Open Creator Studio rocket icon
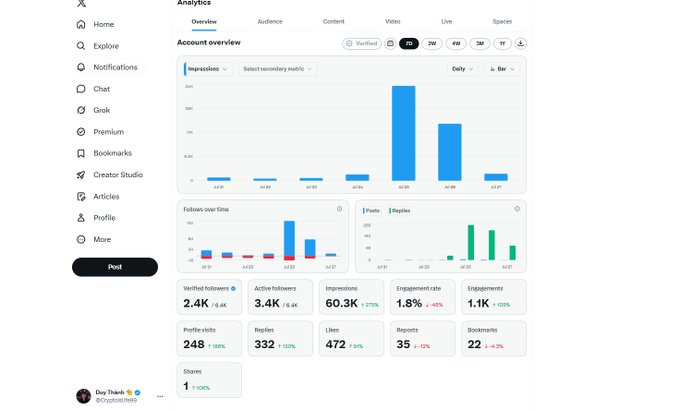This screenshot has width=680, height=410. [x=81, y=175]
